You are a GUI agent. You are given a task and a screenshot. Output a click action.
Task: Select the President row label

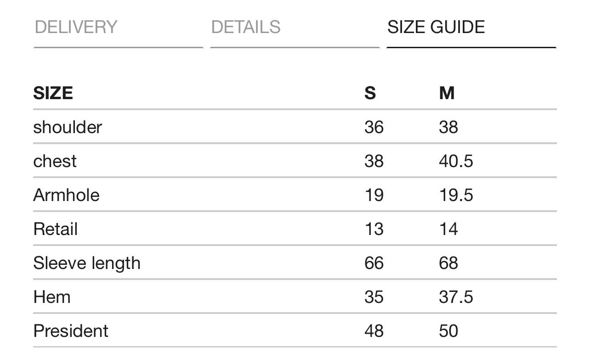[x=71, y=331]
